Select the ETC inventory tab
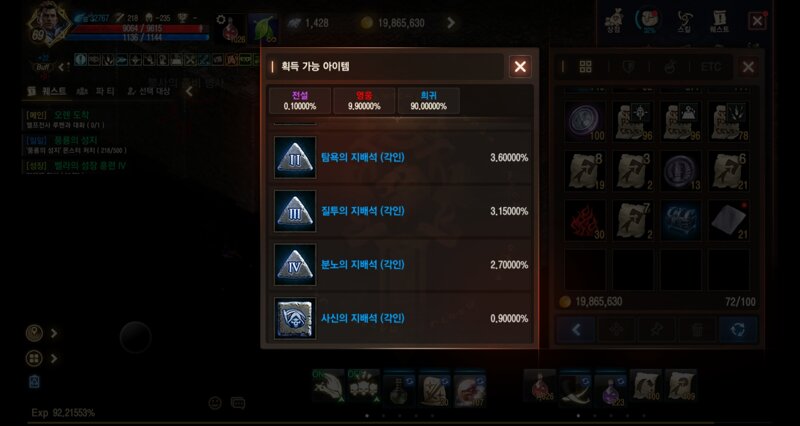The height and width of the screenshot is (426, 800). [711, 67]
